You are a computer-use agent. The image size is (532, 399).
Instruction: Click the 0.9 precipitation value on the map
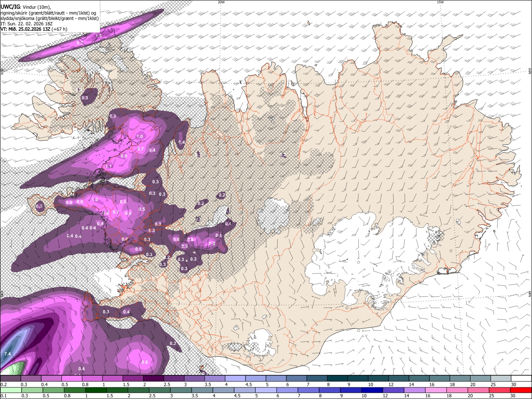[123, 156]
